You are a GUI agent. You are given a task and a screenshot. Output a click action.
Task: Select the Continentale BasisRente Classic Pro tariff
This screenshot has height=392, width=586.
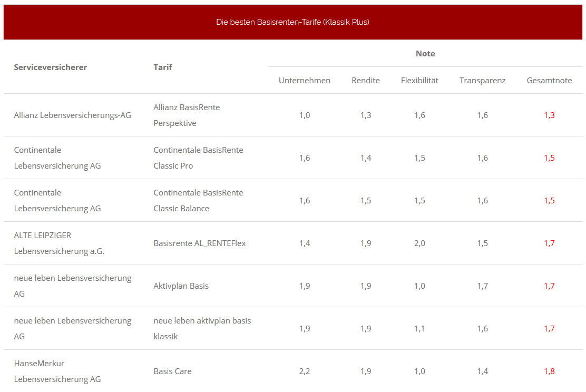coord(198,158)
